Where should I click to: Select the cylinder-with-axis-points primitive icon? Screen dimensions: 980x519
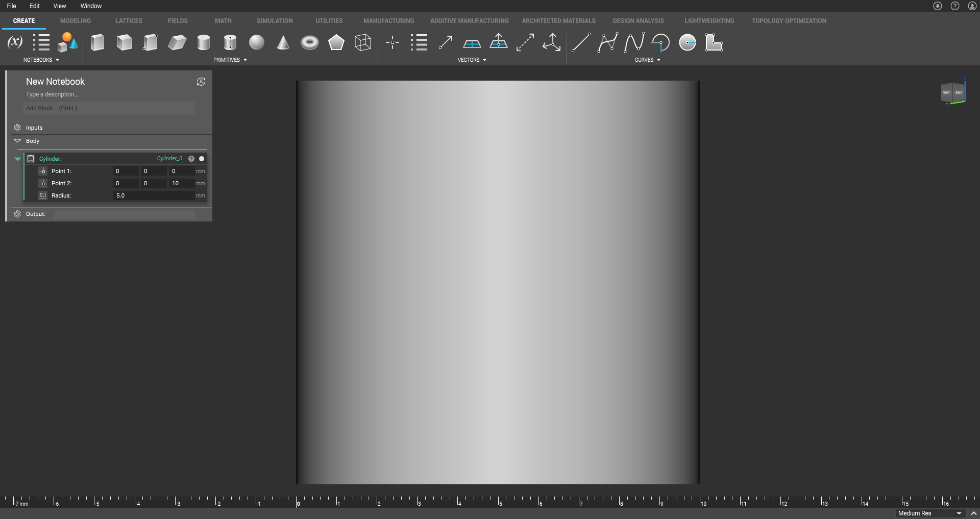(x=230, y=42)
